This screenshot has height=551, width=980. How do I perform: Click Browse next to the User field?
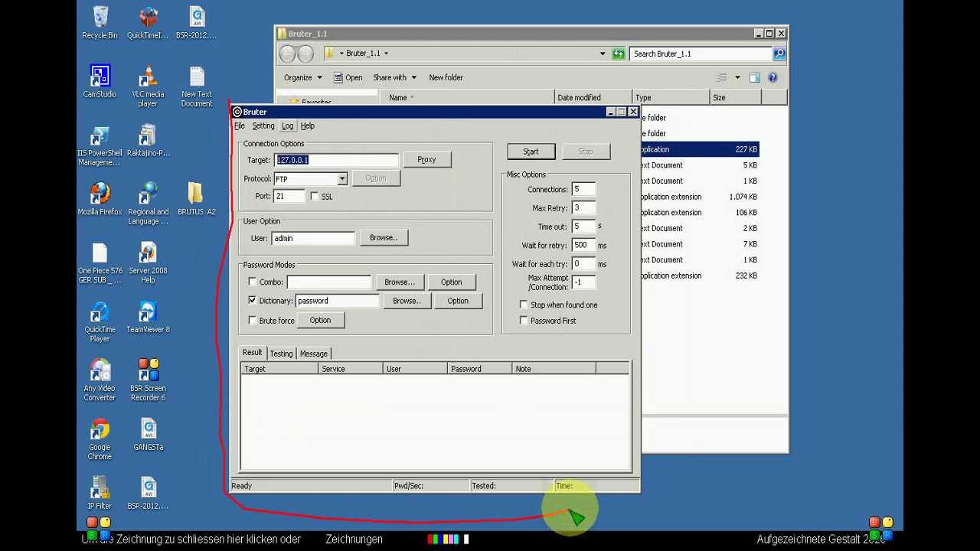pyautogui.click(x=384, y=238)
